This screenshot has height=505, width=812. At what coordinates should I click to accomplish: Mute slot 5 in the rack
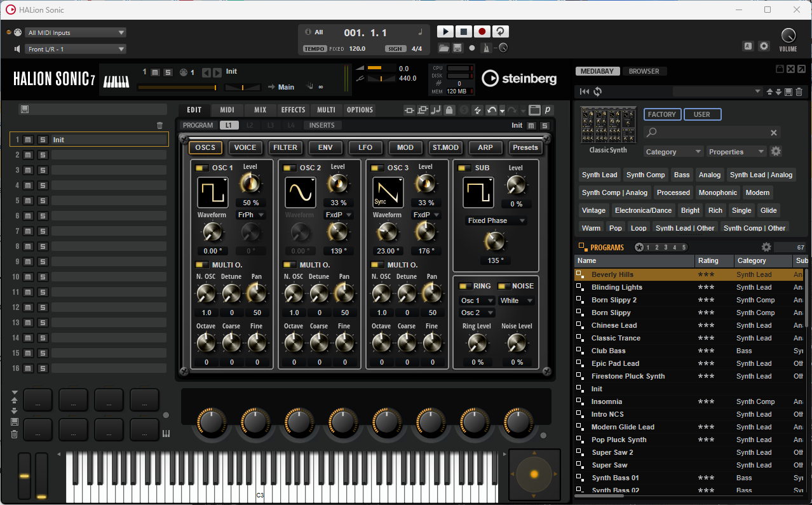click(29, 201)
